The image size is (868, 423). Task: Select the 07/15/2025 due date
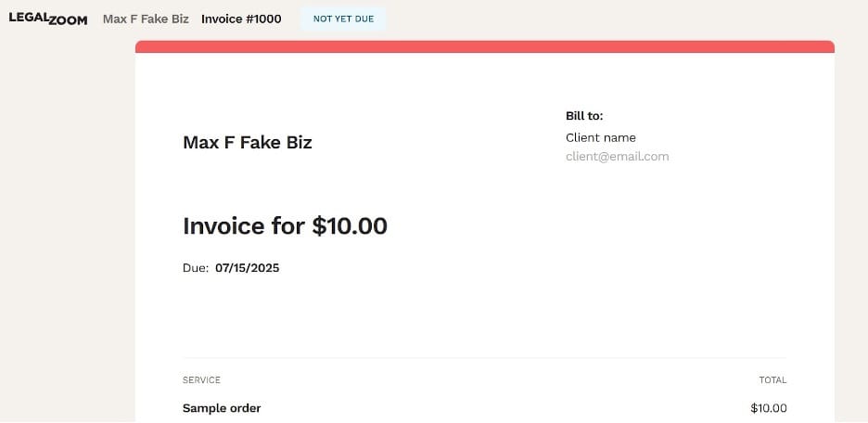tap(248, 268)
